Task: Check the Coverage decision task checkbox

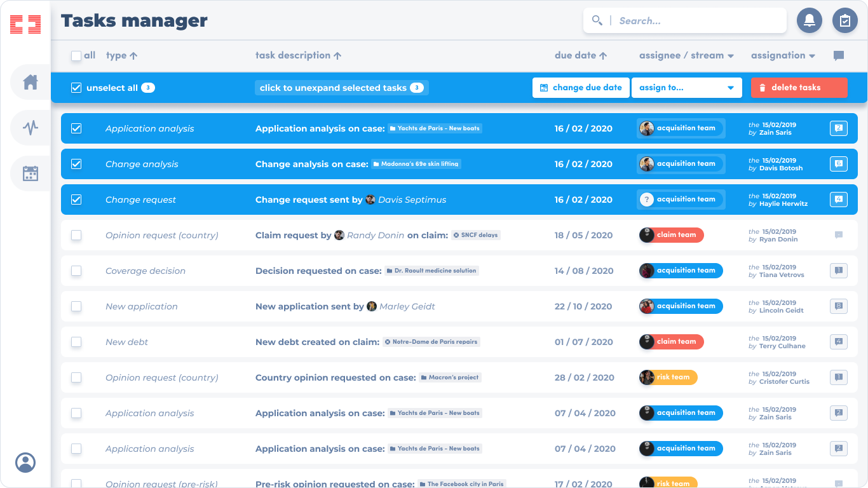Action: [76, 271]
